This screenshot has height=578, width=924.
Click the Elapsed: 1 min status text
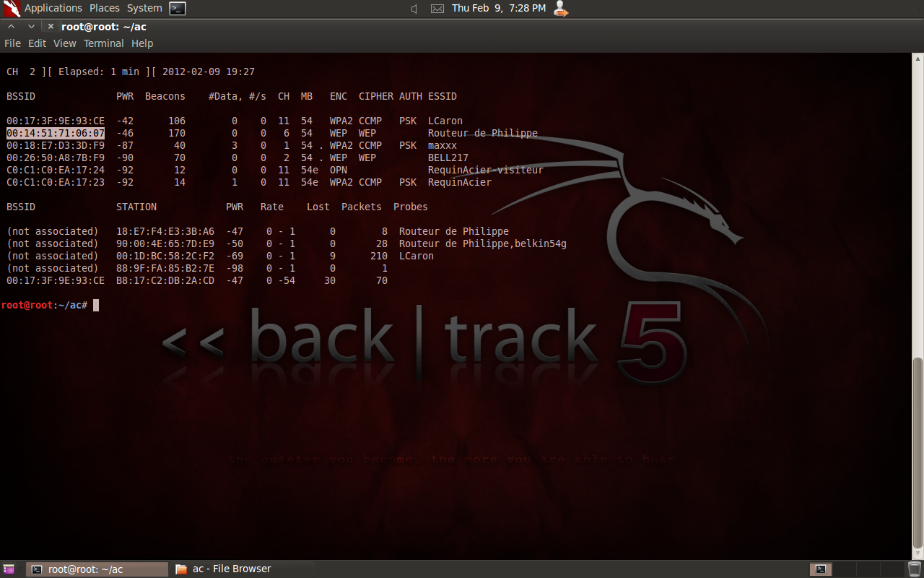tap(99, 72)
